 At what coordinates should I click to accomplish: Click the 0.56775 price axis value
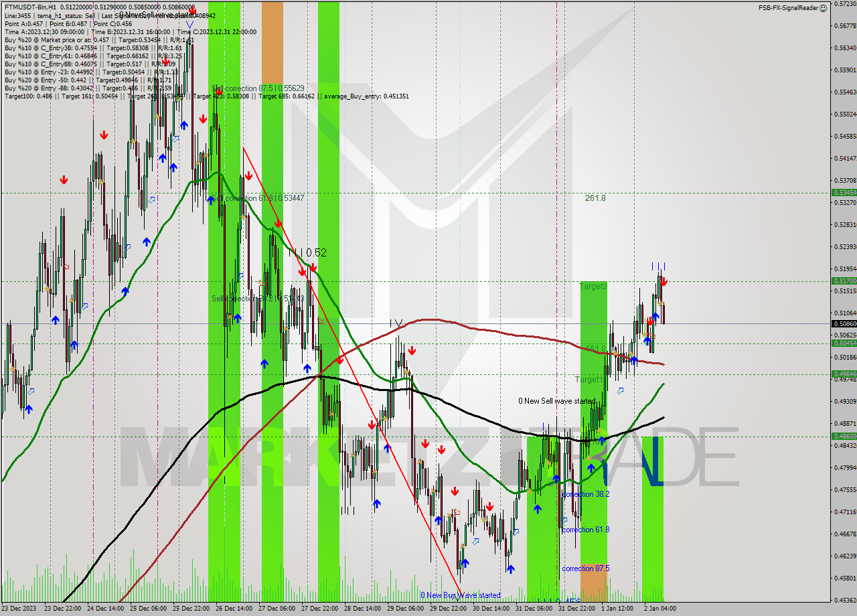[845, 25]
